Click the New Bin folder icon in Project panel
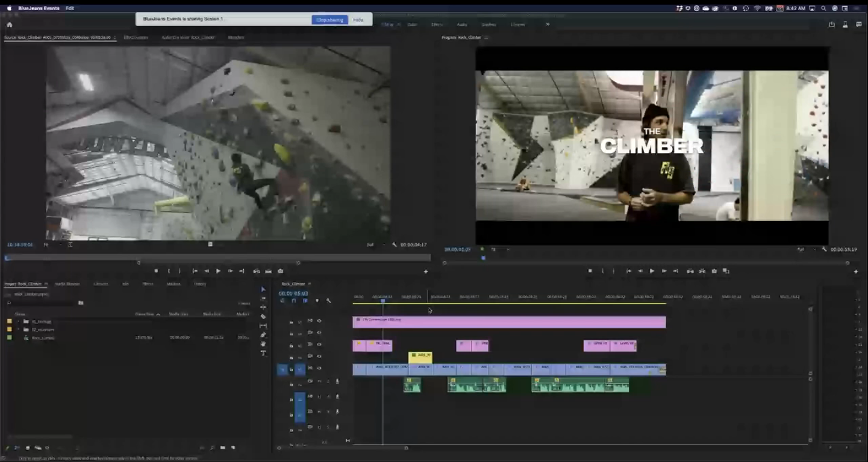This screenshot has height=462, width=868. pyautogui.click(x=222, y=448)
